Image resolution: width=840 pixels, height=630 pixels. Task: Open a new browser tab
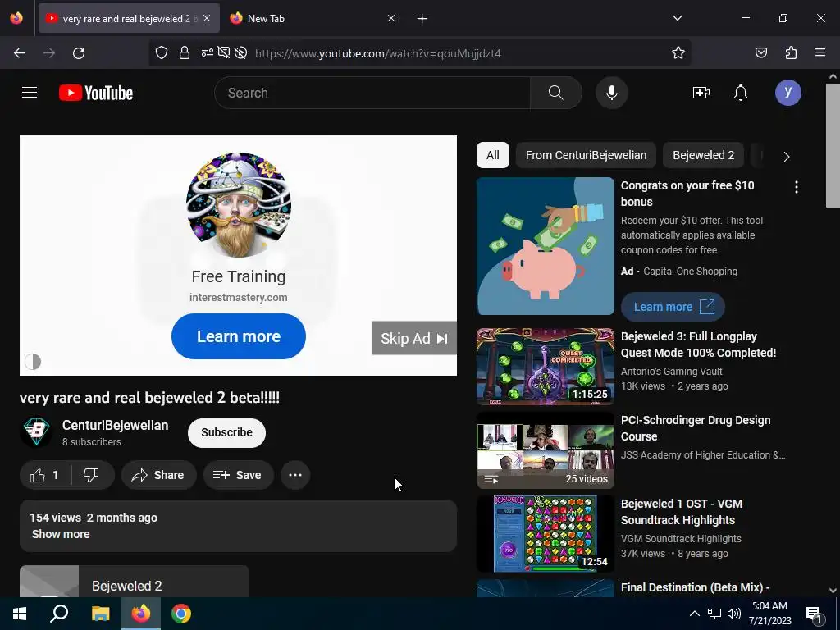[x=422, y=19]
